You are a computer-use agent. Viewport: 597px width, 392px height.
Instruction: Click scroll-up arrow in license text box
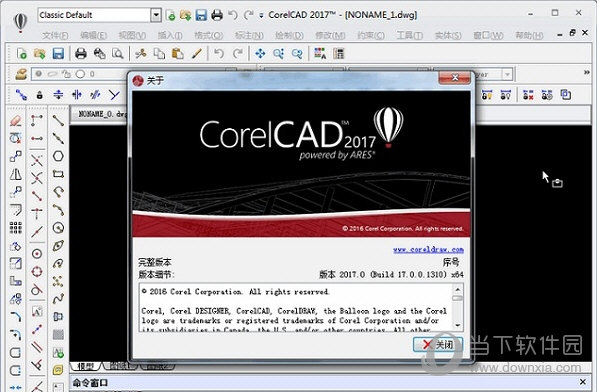point(458,289)
